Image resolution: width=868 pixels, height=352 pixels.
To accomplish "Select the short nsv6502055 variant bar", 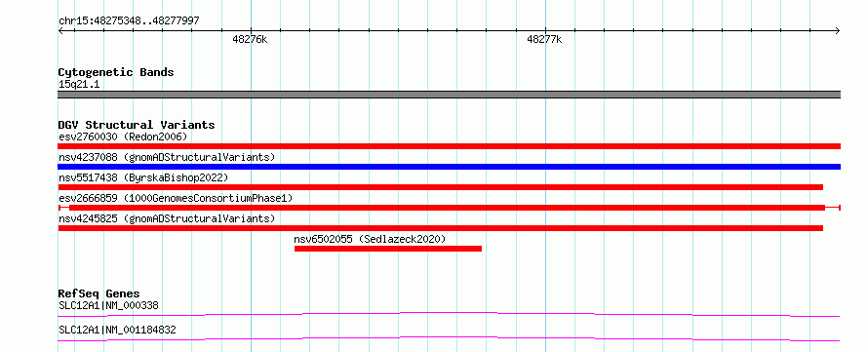I will [388, 249].
